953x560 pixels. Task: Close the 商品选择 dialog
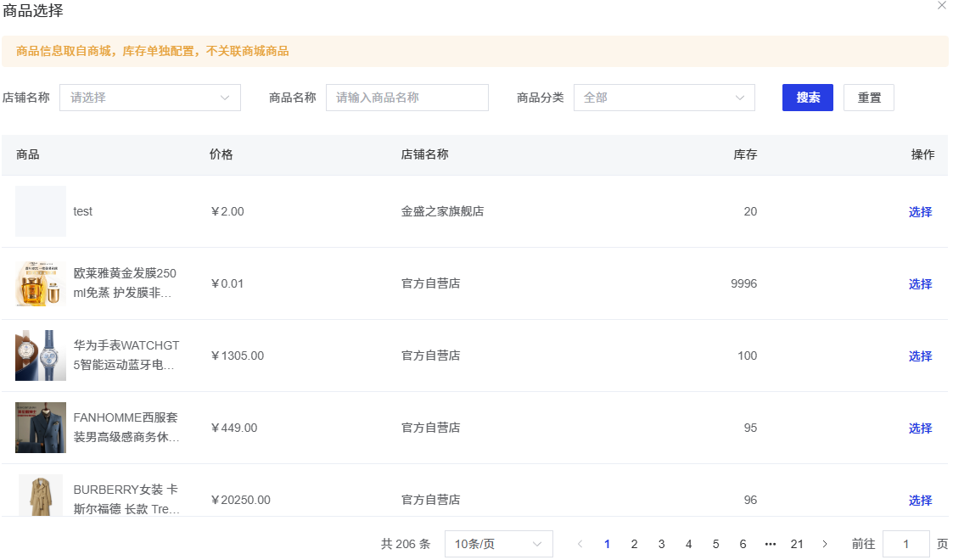coord(941,5)
